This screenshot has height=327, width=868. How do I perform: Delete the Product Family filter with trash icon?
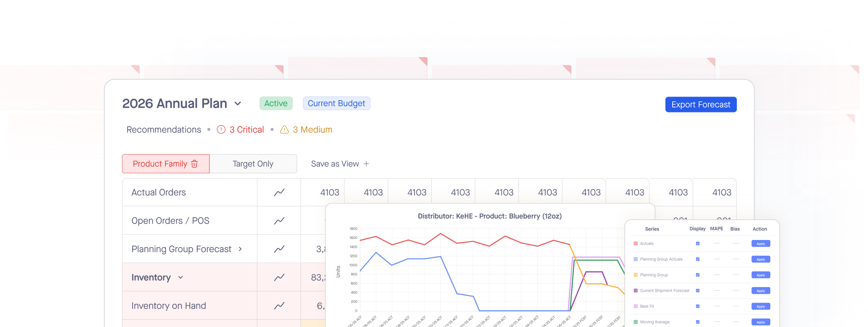click(x=194, y=164)
